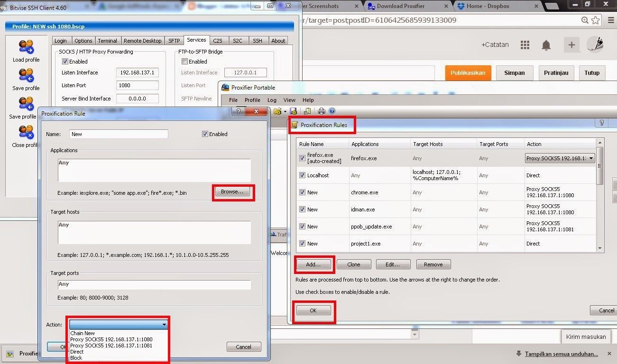Screen dimensions: 617x364
Task: Click the save profile disk icon in Proxifier toolbar
Action: [x=293, y=111]
